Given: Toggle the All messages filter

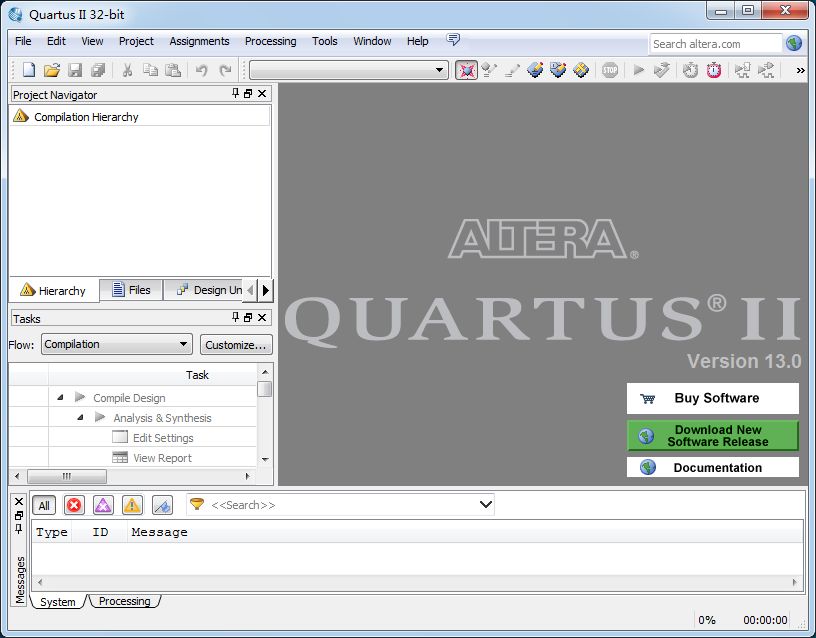Looking at the screenshot, I should coord(44,505).
